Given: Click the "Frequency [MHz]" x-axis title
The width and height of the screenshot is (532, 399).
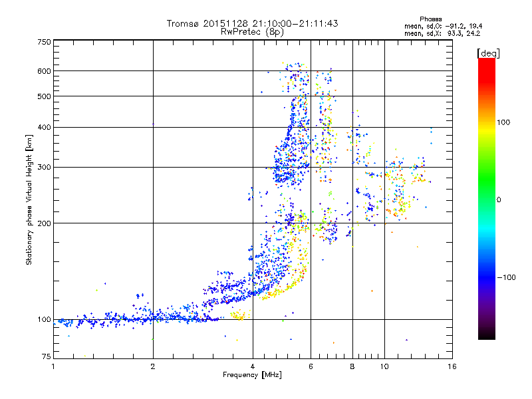Looking at the screenshot, I should [252, 375].
